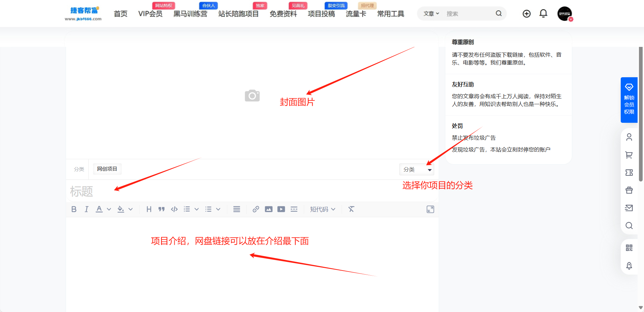Toggle blockquote formatting

pos(162,209)
